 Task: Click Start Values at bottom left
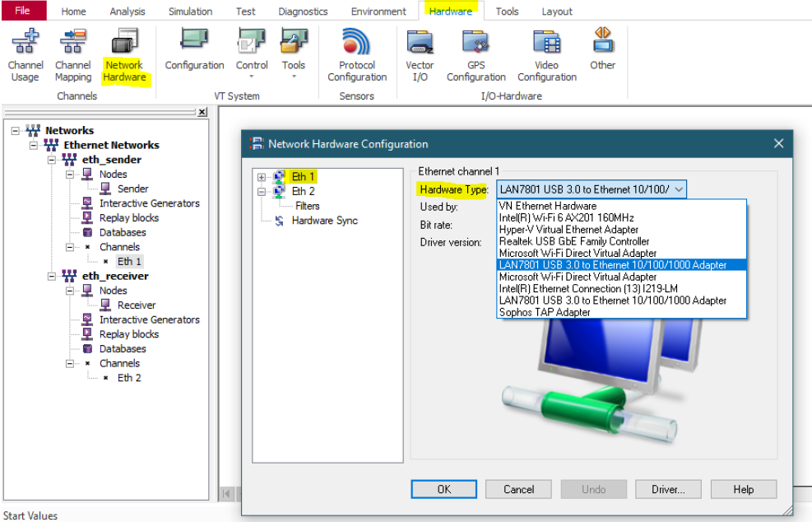click(30, 515)
